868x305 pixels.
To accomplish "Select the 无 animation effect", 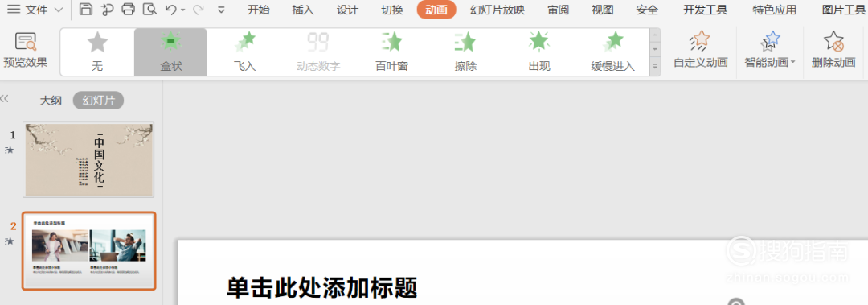I will pos(97,52).
